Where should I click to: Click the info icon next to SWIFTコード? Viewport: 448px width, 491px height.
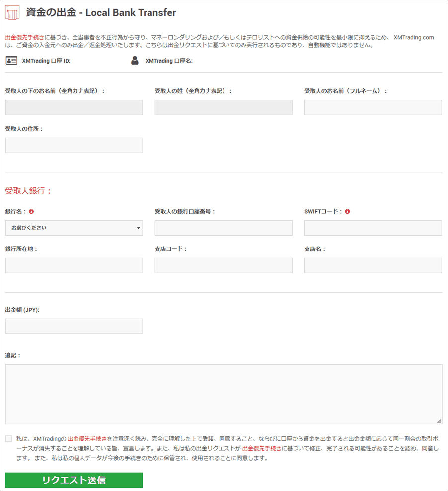click(347, 212)
